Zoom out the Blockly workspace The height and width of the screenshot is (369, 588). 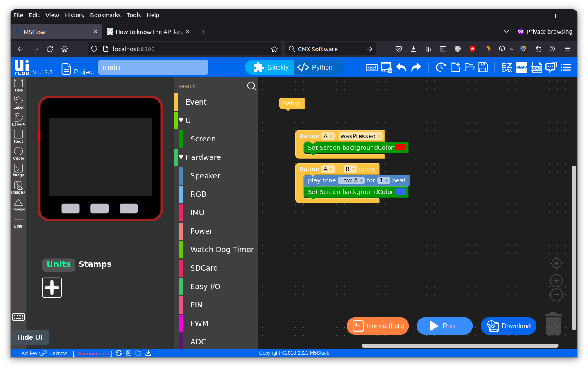coord(556,295)
